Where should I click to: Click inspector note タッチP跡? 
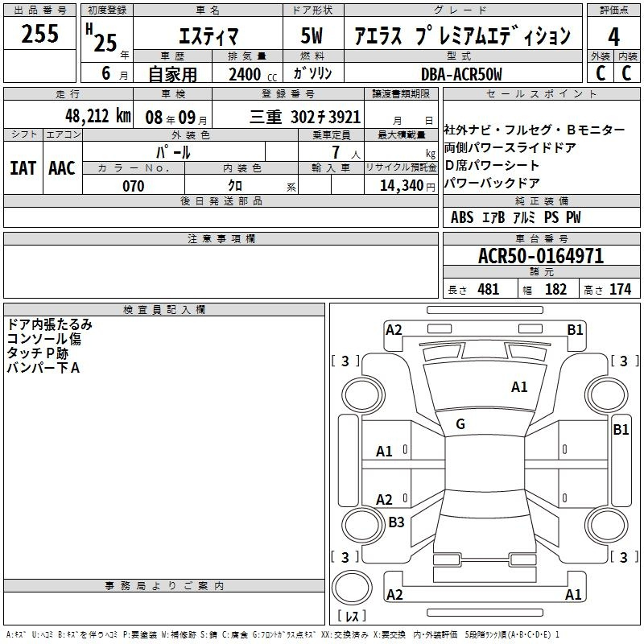(x=37, y=353)
